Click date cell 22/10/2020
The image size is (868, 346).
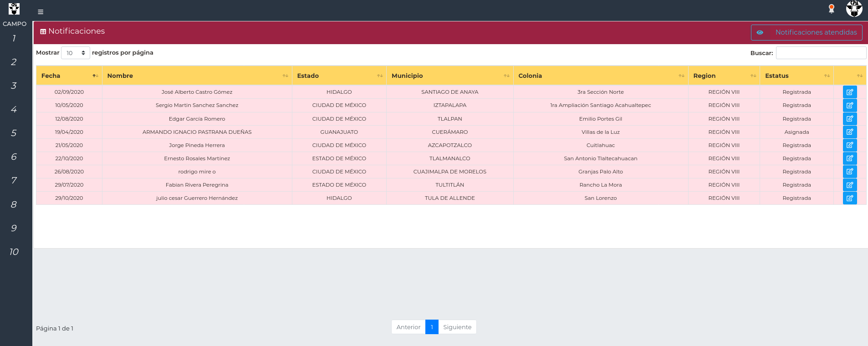pos(69,158)
